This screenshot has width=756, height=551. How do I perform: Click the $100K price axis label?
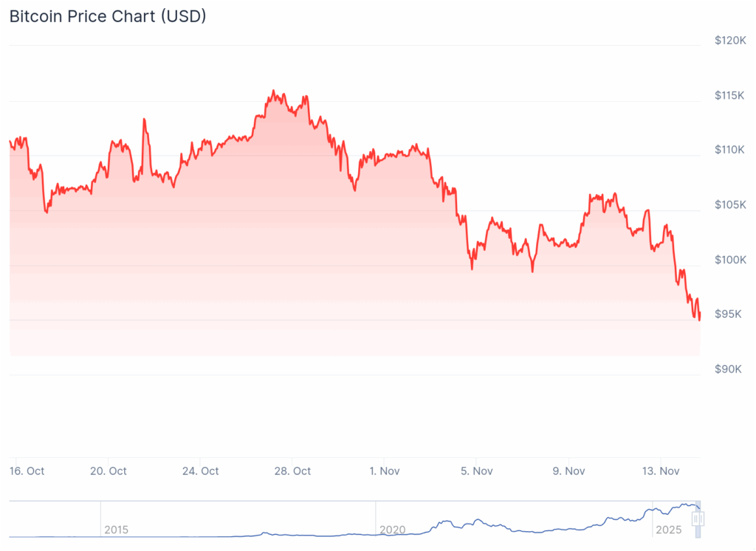730,260
